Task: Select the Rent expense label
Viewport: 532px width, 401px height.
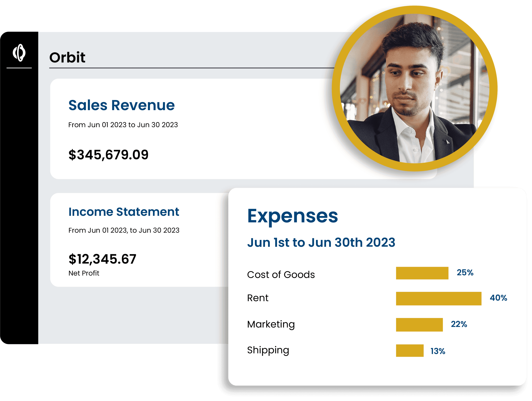Action: tap(257, 298)
